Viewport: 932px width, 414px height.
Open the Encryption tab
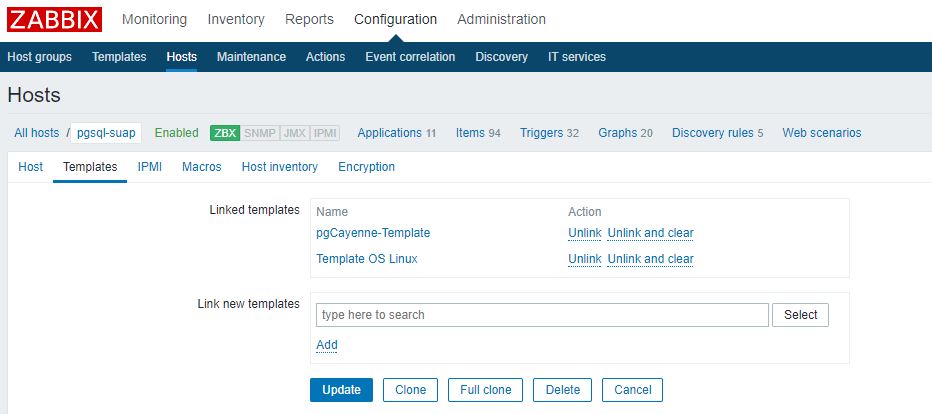[366, 167]
